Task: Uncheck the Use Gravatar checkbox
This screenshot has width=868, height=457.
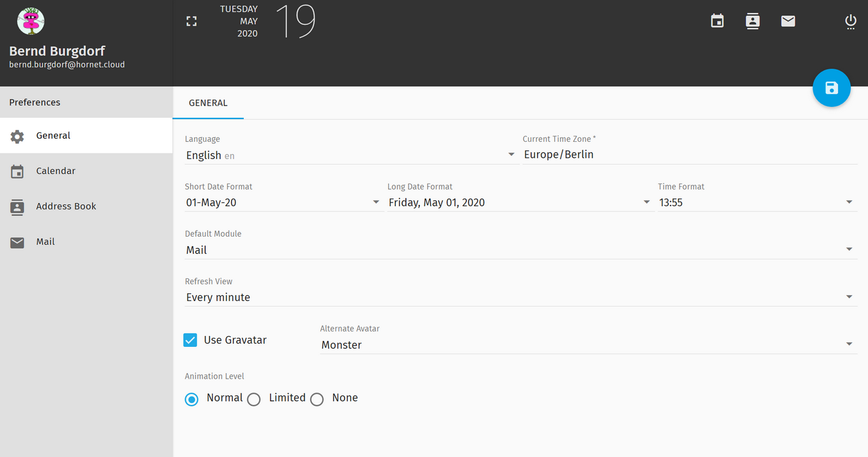Action: [x=190, y=340]
